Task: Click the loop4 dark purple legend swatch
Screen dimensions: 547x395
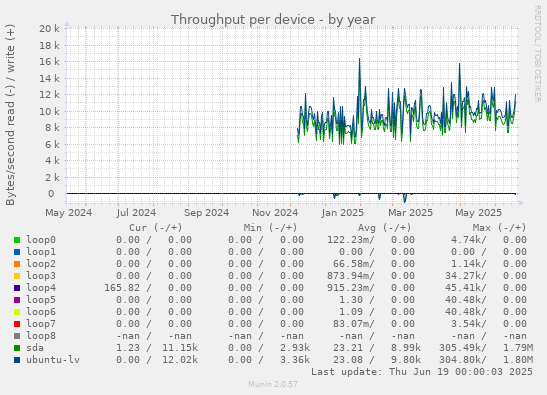Action: pyautogui.click(x=17, y=288)
